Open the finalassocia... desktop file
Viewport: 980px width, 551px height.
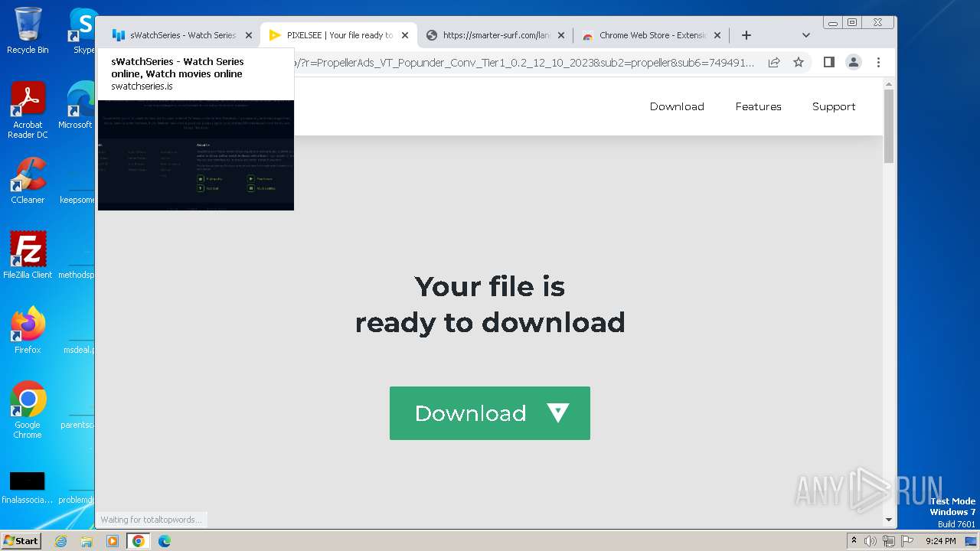pyautogui.click(x=28, y=487)
